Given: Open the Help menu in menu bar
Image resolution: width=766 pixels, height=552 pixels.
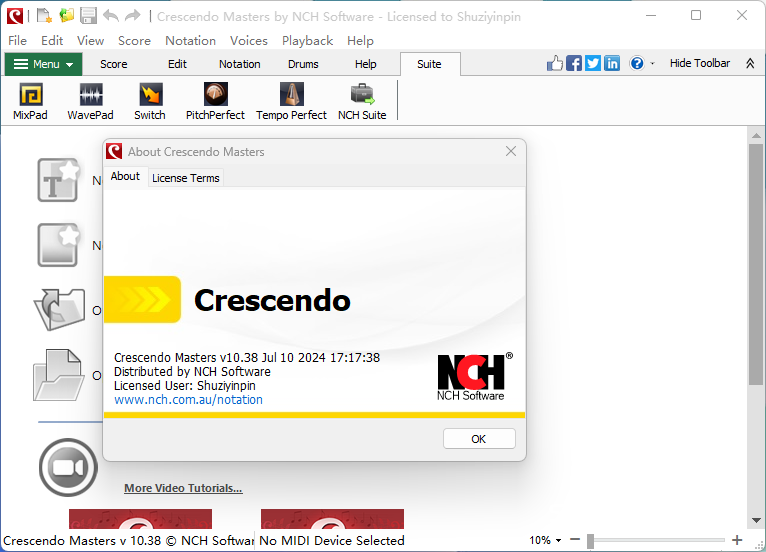Looking at the screenshot, I should point(361,41).
